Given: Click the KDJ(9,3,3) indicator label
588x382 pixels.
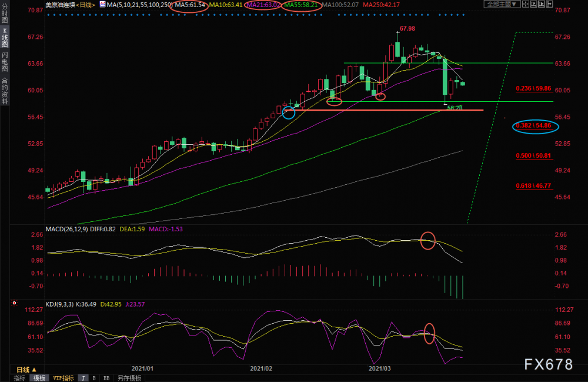Looking at the screenshot, I should [x=59, y=304].
